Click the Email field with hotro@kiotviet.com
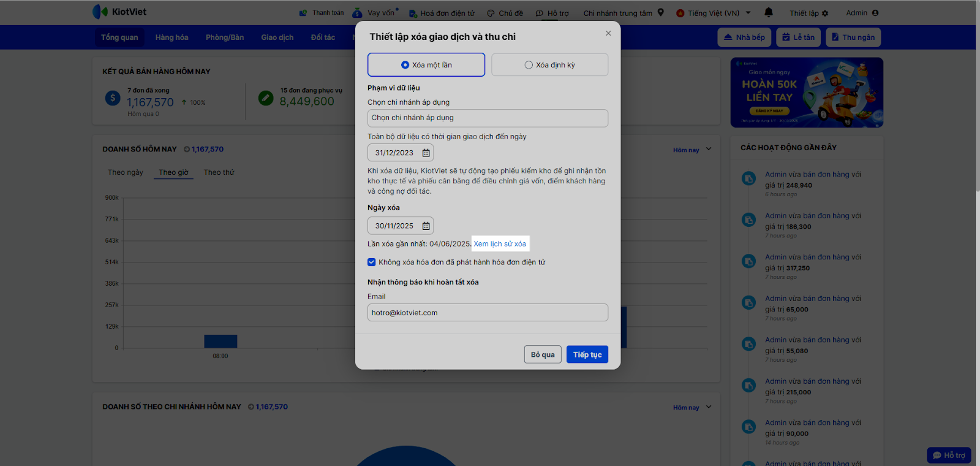The image size is (980, 466). click(488, 313)
